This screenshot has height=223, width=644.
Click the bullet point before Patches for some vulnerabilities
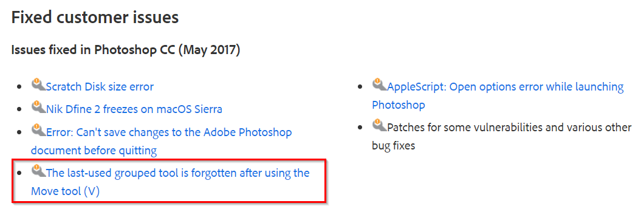[360, 128]
